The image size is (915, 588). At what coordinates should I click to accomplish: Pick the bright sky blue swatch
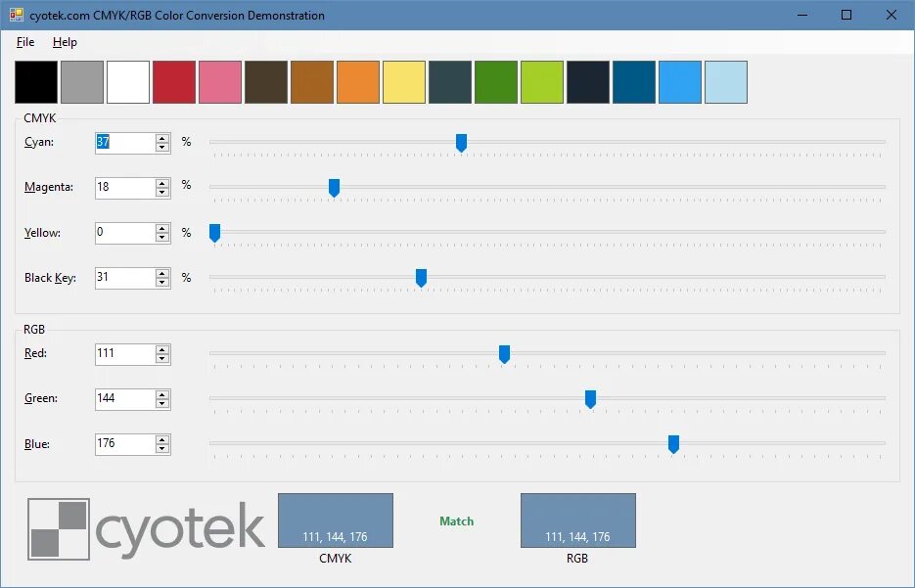680,82
